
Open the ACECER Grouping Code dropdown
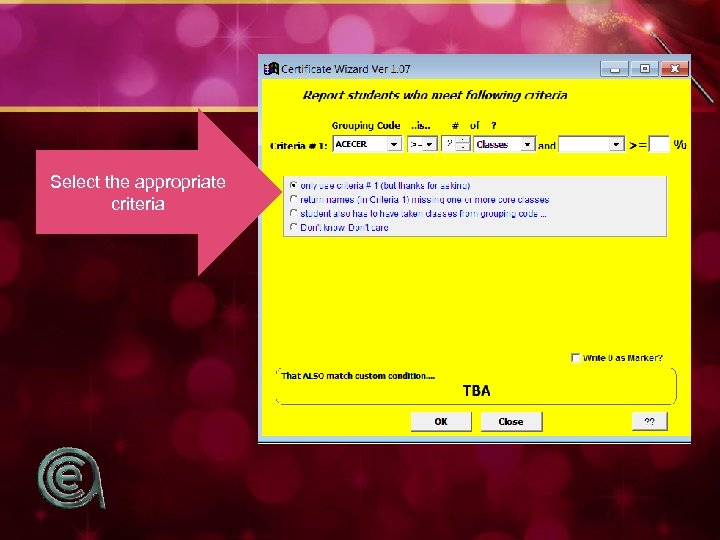[x=394, y=144]
